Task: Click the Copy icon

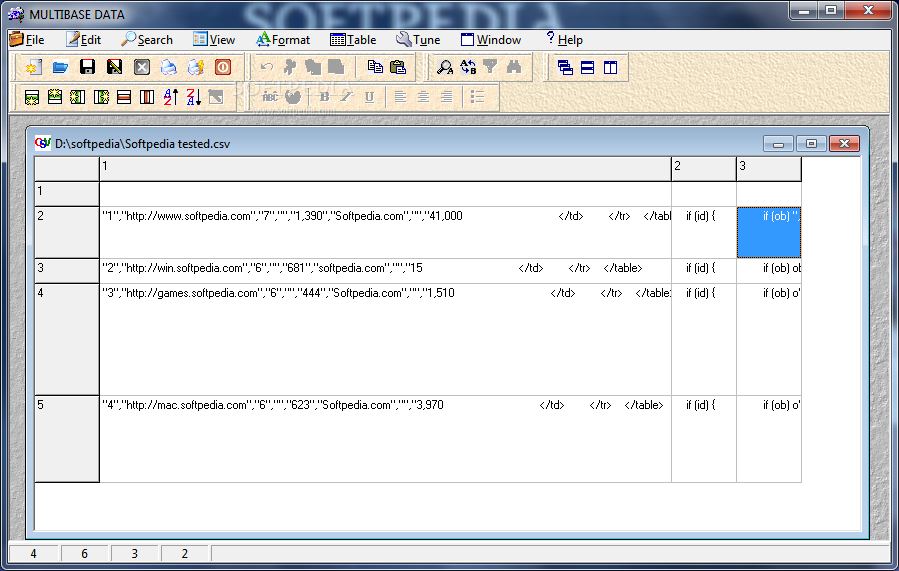Action: 375,67
